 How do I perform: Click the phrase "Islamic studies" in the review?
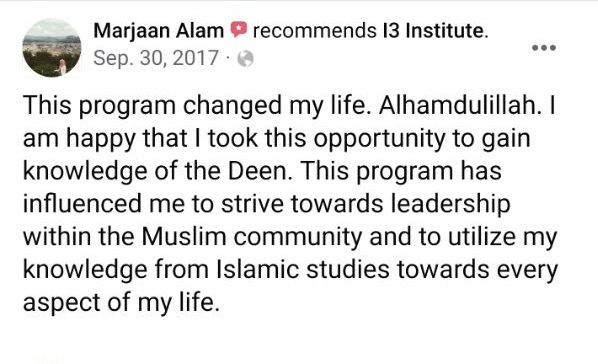pyautogui.click(x=303, y=269)
